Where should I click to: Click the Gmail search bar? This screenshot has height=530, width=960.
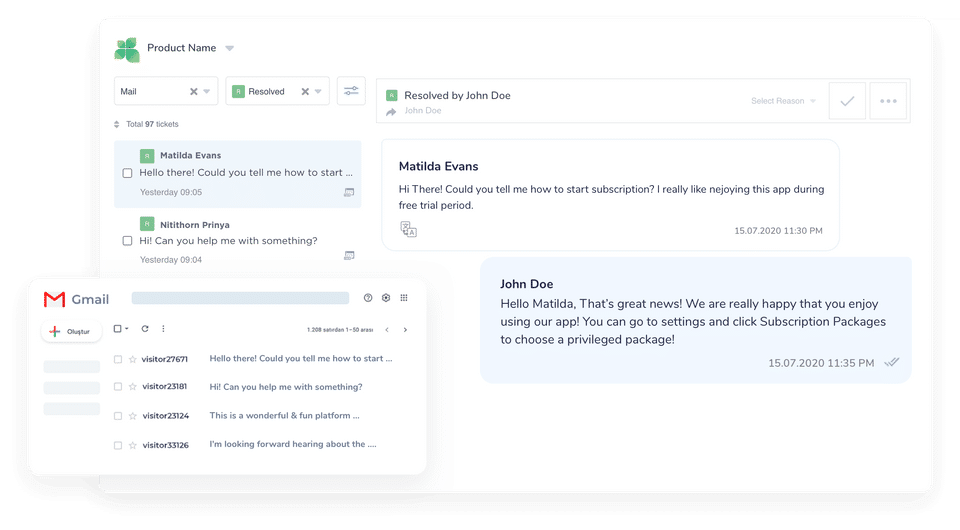(x=240, y=298)
